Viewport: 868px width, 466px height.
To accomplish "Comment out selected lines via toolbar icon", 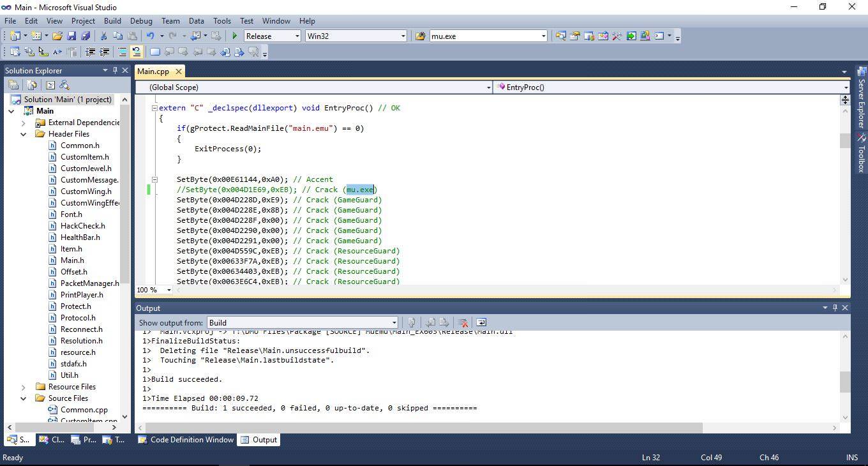I will pyautogui.click(x=123, y=52).
